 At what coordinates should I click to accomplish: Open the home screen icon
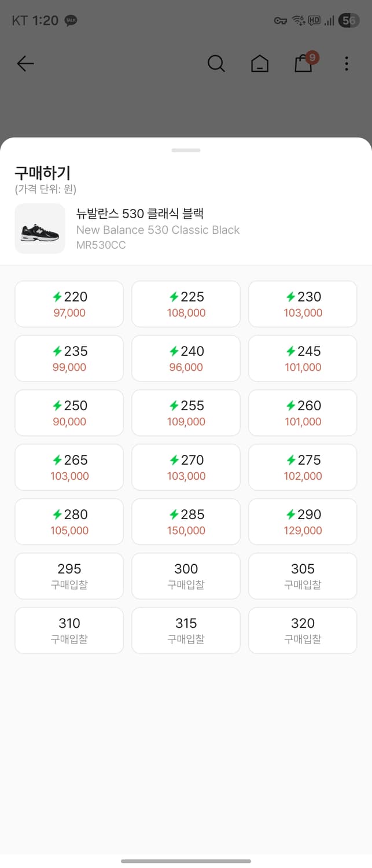pyautogui.click(x=260, y=64)
